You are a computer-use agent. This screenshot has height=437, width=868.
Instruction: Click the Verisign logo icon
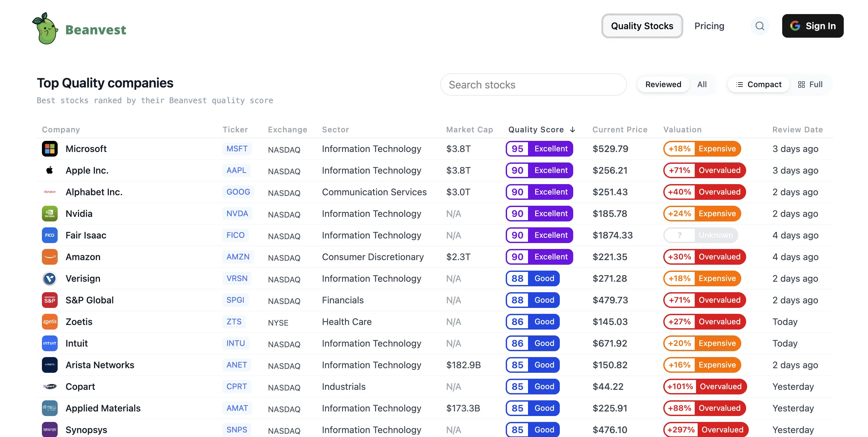click(x=49, y=278)
